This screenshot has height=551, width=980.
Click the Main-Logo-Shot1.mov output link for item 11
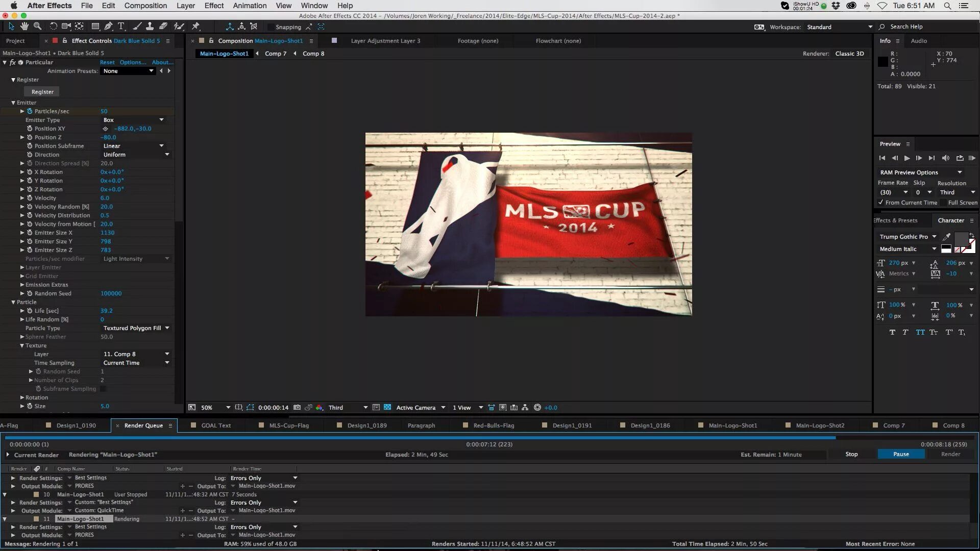pyautogui.click(x=267, y=535)
